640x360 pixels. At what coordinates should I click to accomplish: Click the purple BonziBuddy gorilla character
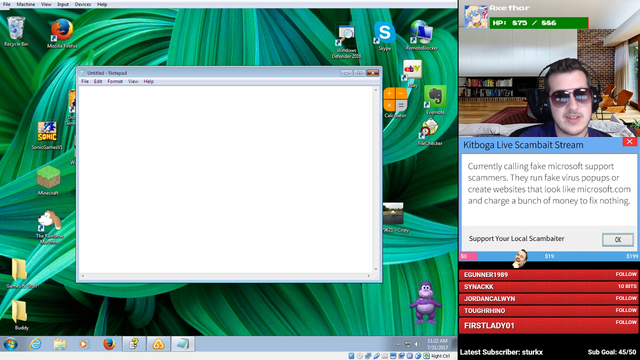[x=426, y=302]
